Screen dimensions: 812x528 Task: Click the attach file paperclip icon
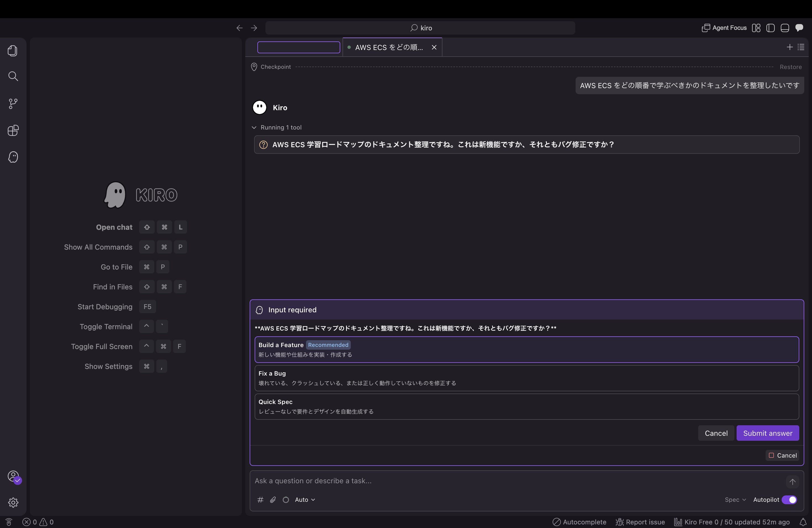click(273, 500)
